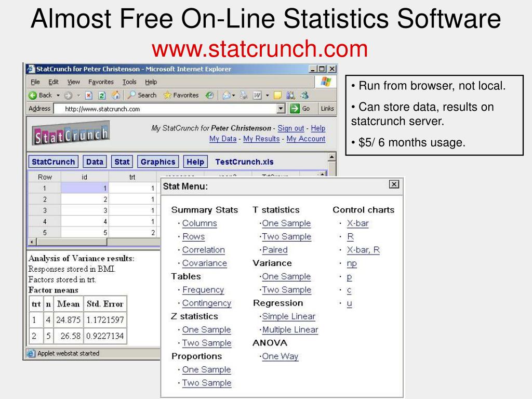
Task: Choose X-bar, R control chart
Action: tap(363, 250)
